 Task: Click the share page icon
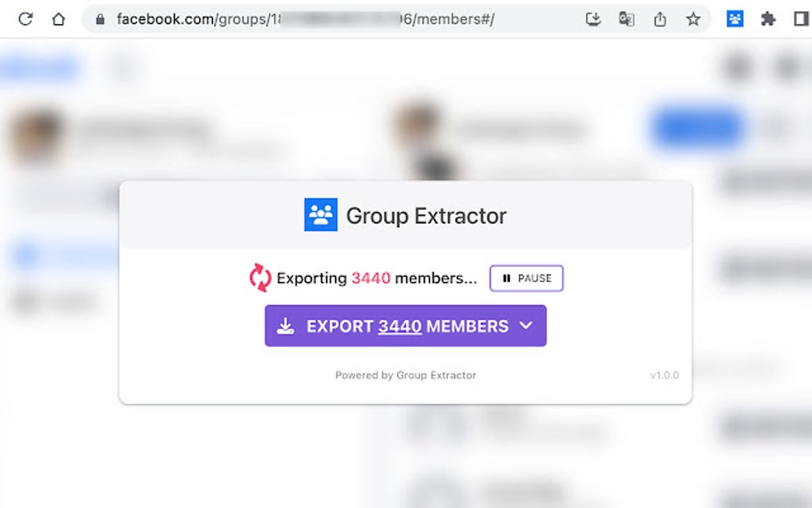[x=660, y=20]
